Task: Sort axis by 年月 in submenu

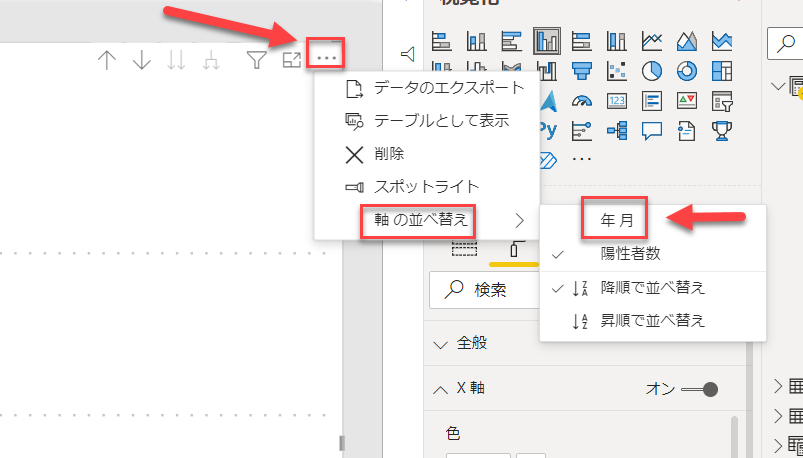Action: click(653, 221)
